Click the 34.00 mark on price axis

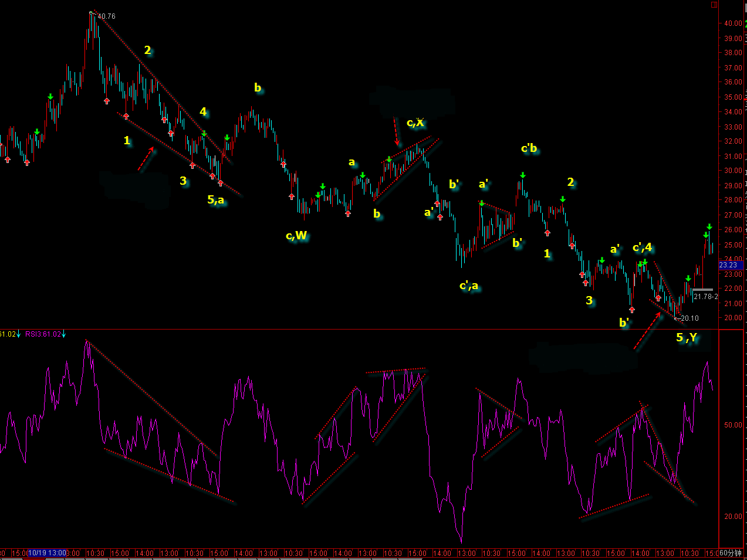pyautogui.click(x=733, y=111)
